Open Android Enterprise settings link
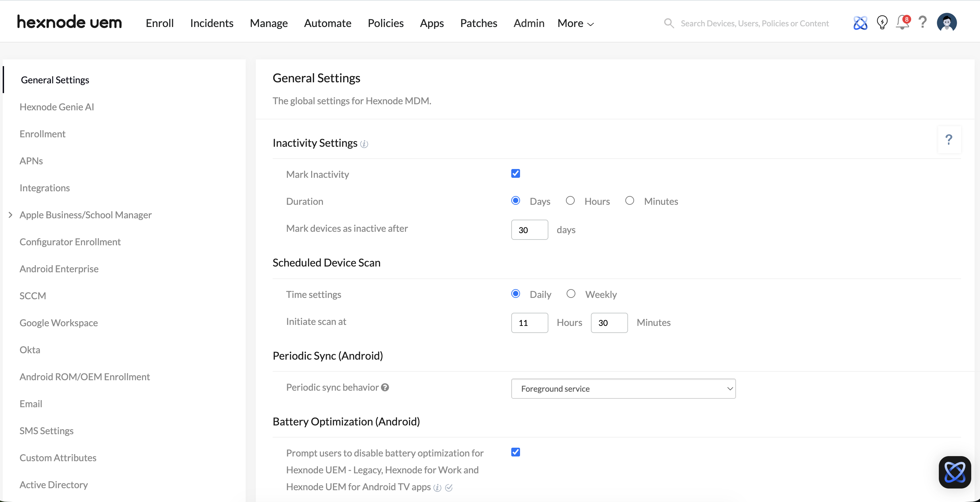 (x=59, y=269)
